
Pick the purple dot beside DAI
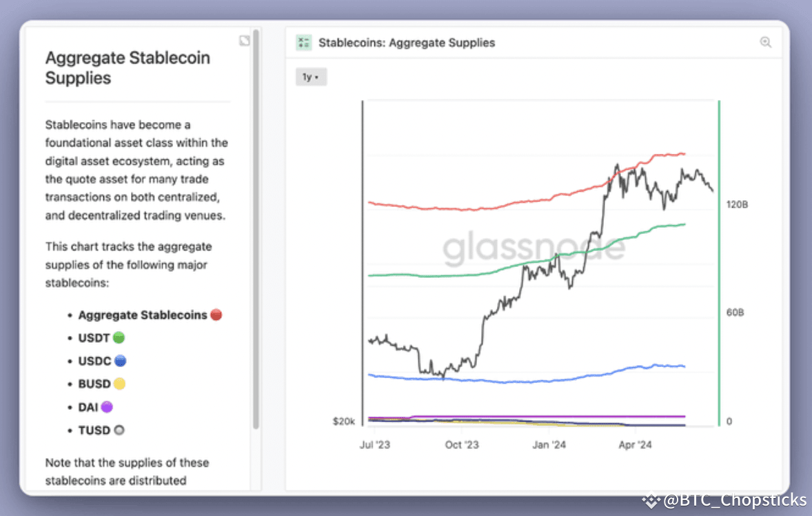click(107, 407)
